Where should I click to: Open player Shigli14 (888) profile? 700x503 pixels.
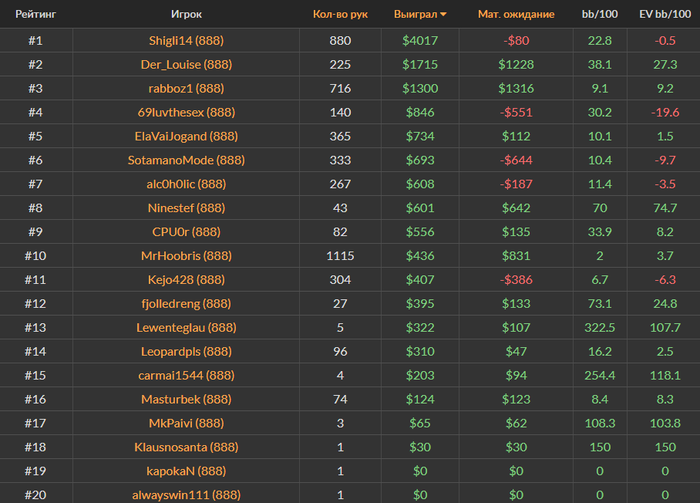pyautogui.click(x=186, y=40)
